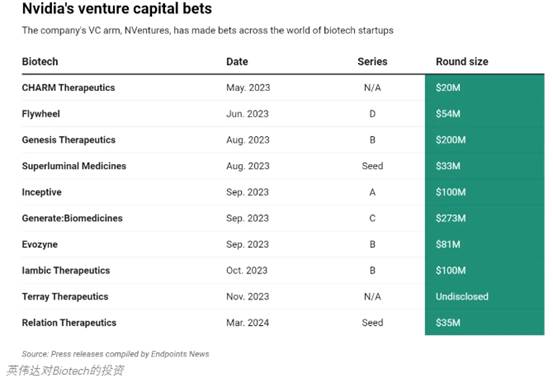Click the Mar. 2024 date cell

(x=248, y=322)
